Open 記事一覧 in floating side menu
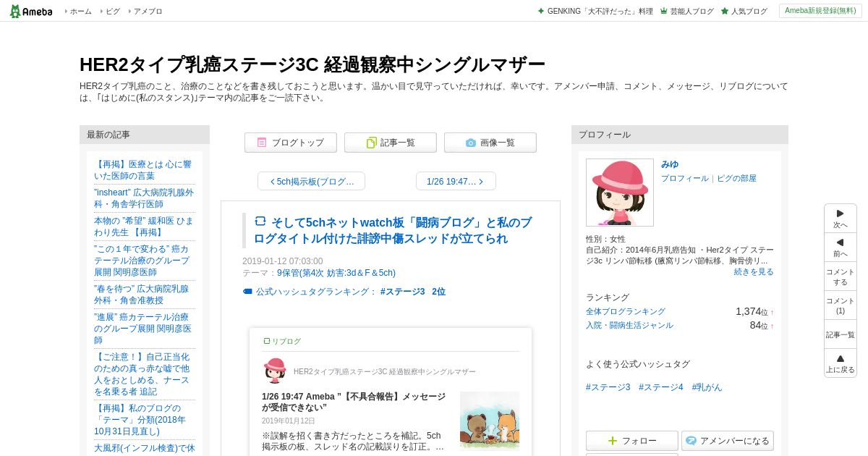Image resolution: width=868 pixels, height=456 pixels. (841, 334)
